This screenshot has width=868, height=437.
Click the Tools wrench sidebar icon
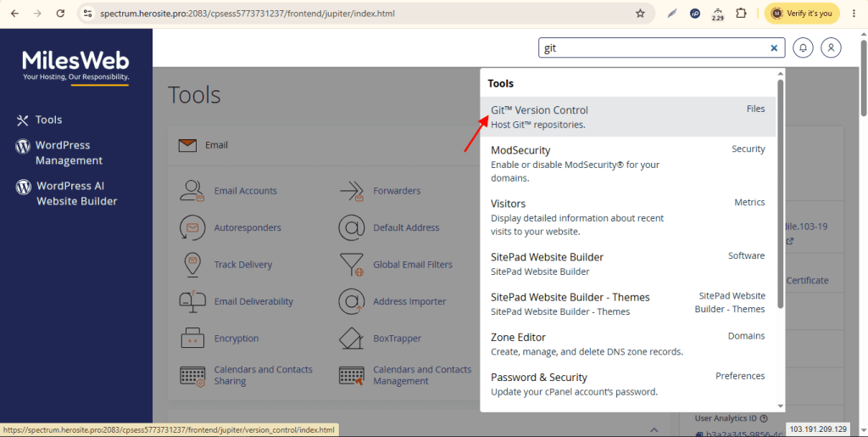point(23,120)
